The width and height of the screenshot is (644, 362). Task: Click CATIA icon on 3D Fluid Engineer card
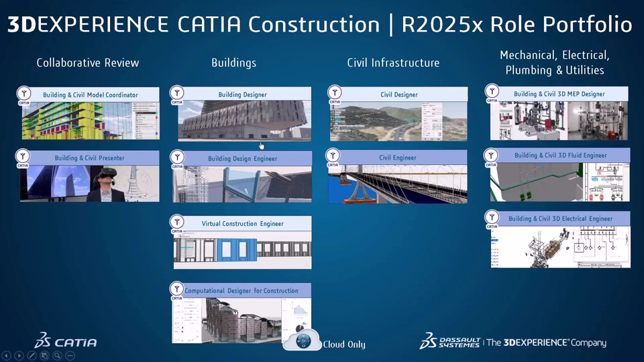491,157
